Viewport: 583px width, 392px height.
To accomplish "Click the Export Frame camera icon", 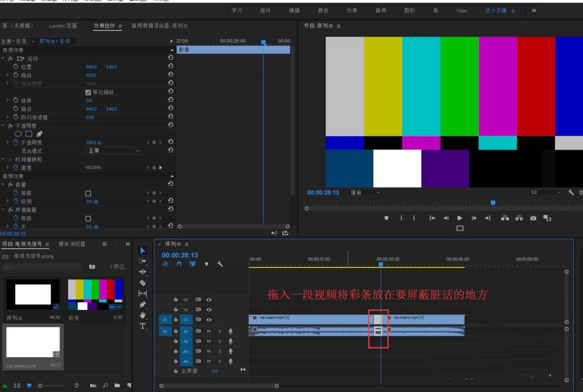I will point(532,218).
